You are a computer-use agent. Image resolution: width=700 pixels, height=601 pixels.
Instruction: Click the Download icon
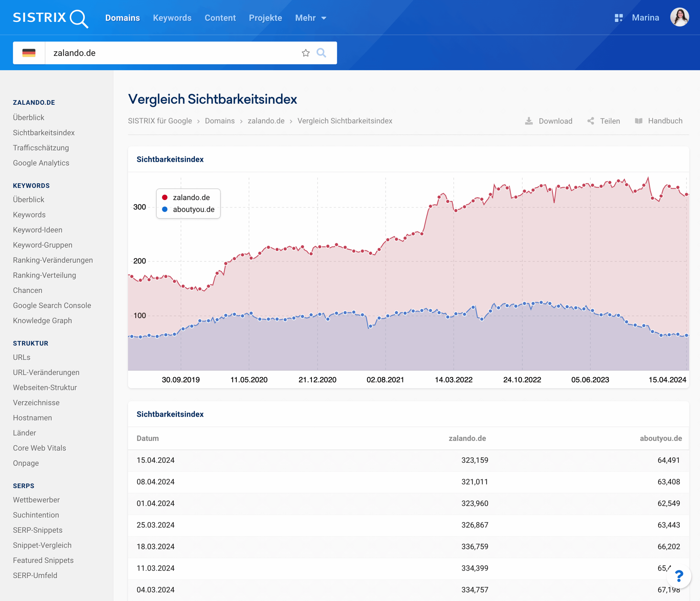[x=529, y=121]
